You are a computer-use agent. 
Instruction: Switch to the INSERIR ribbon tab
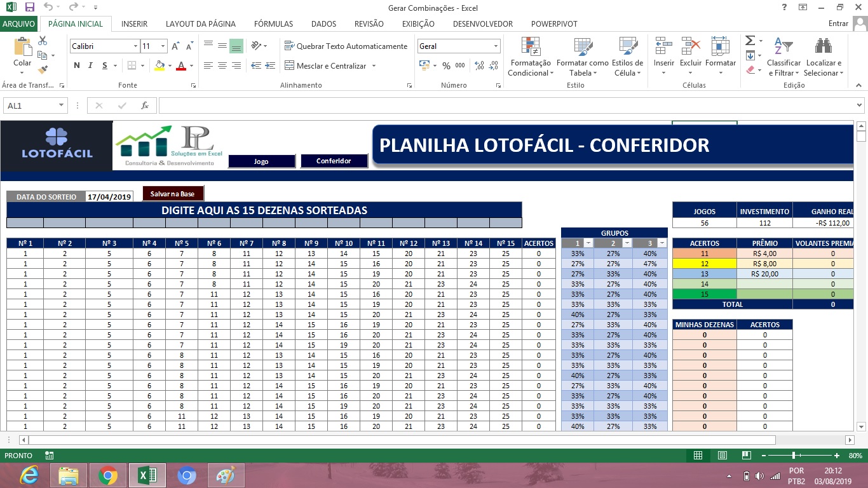point(134,24)
